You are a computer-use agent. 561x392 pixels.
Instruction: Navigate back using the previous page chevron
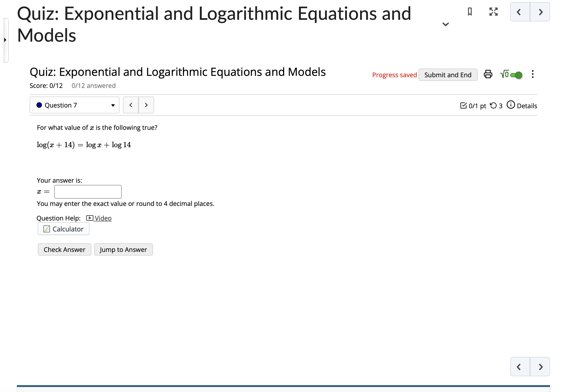pos(519,12)
